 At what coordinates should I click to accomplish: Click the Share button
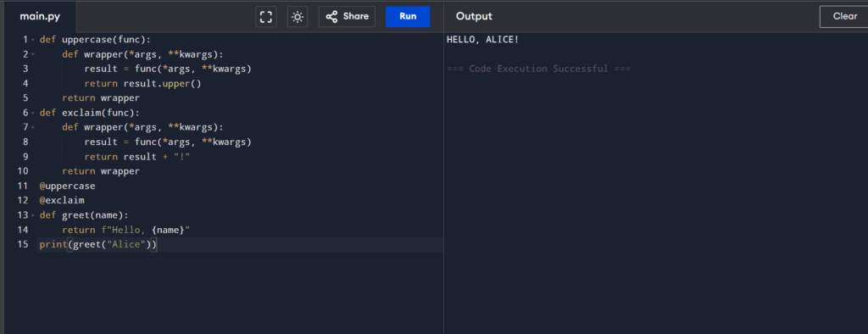(x=347, y=17)
